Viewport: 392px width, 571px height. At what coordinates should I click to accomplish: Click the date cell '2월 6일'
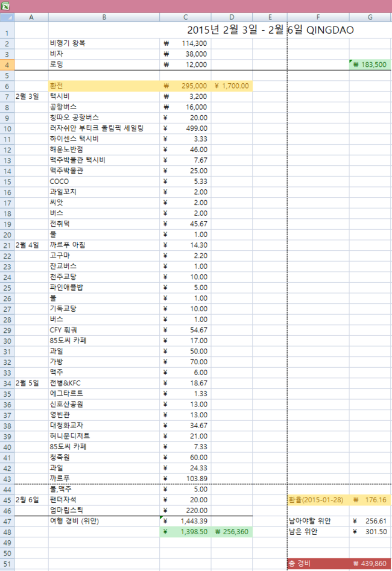coord(31,500)
